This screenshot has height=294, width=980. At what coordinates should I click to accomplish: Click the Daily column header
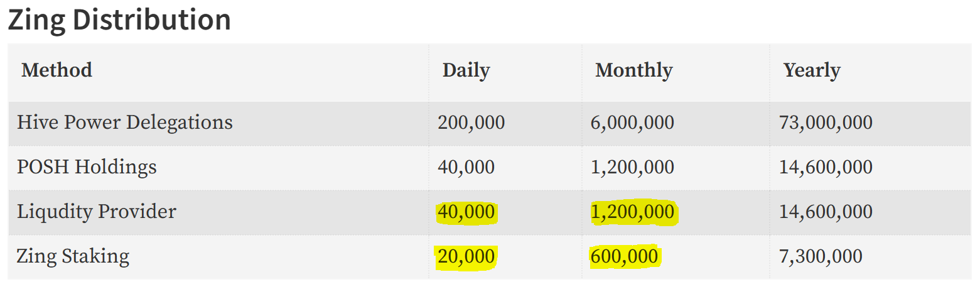[466, 70]
